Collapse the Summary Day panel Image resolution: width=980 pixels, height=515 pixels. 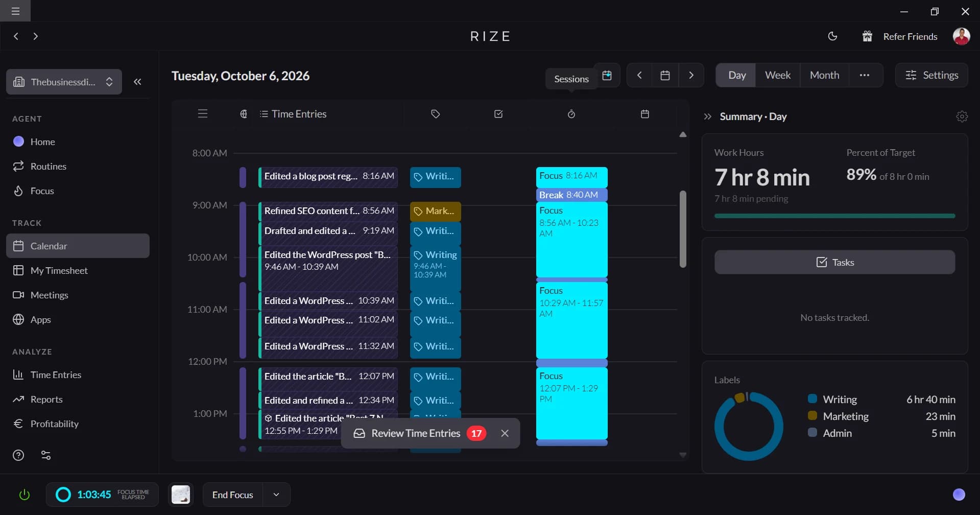[707, 116]
